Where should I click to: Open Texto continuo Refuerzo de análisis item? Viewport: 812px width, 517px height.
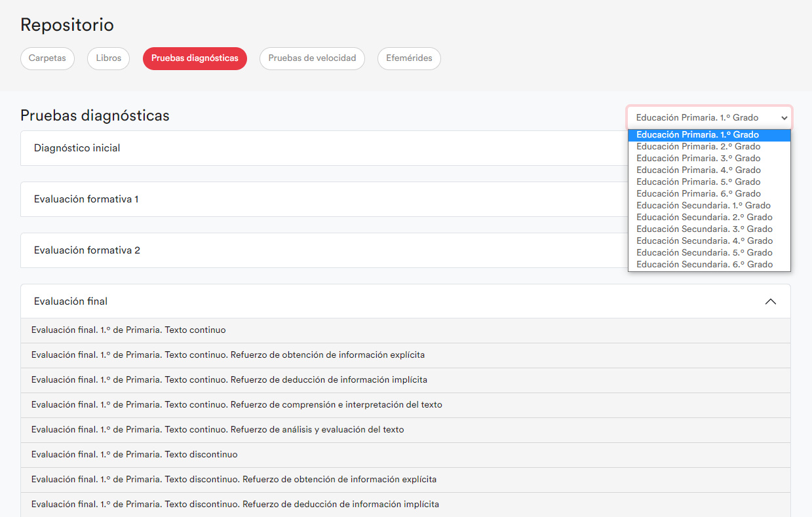tap(218, 430)
